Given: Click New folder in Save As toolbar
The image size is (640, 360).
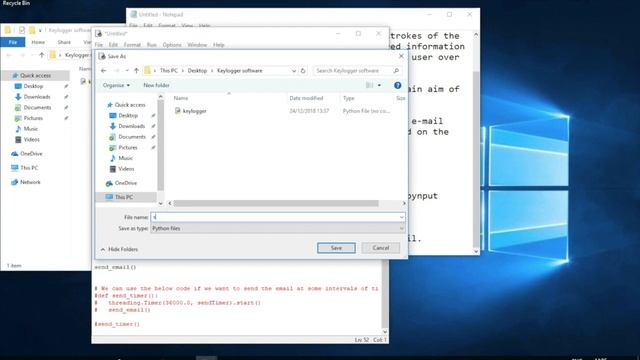Looking at the screenshot, I should pyautogui.click(x=156, y=85).
